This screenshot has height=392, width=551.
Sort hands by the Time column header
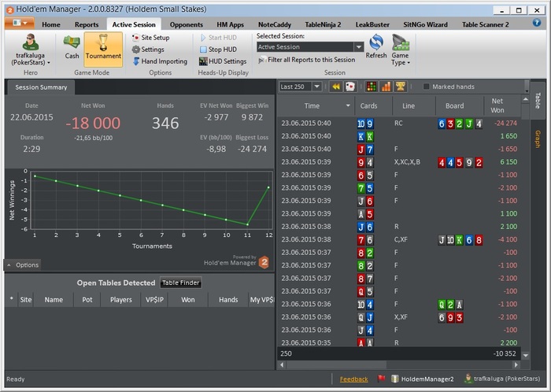312,105
